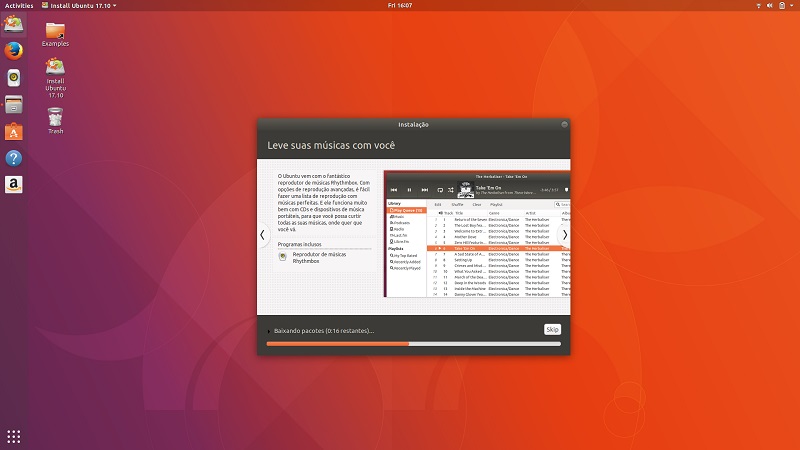Click the Instalação window title bar button
The height and width of the screenshot is (450, 800).
(x=564, y=124)
